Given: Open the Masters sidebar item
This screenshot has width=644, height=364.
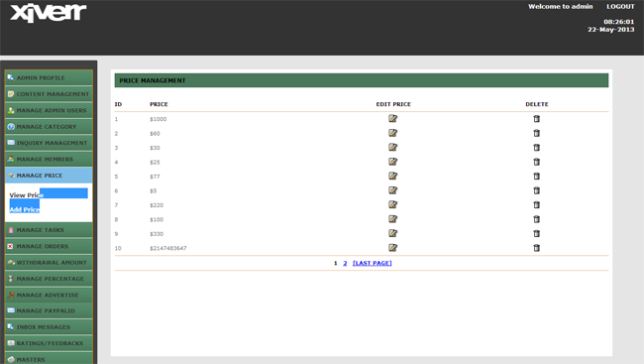Looking at the screenshot, I should point(49,359).
